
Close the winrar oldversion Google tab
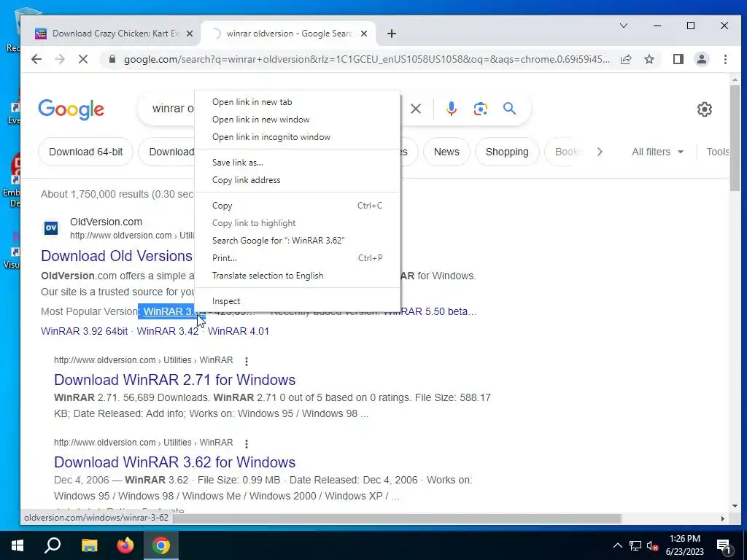(363, 34)
